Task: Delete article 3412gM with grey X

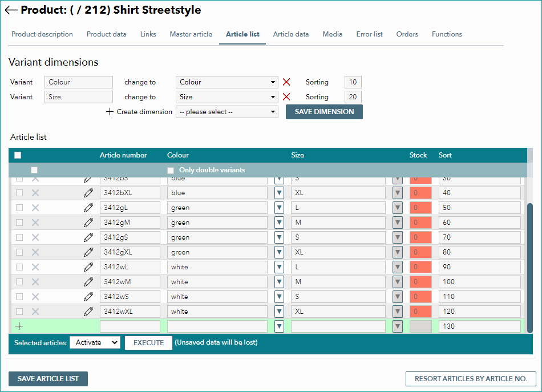Action: tap(35, 223)
